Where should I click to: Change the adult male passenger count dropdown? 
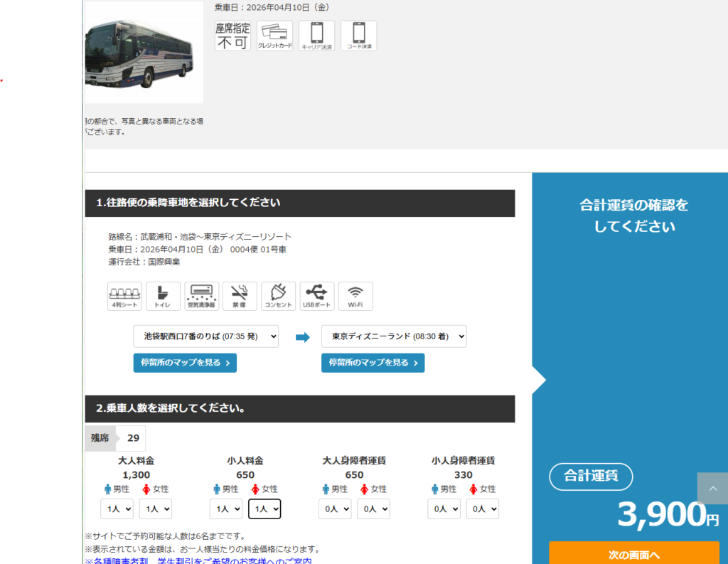click(x=117, y=509)
